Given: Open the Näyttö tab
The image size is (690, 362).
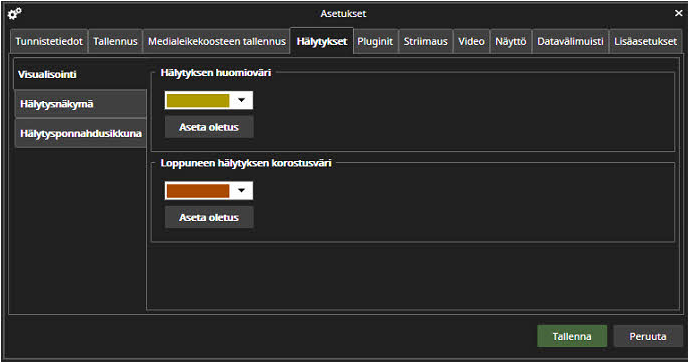Looking at the screenshot, I should [x=510, y=41].
